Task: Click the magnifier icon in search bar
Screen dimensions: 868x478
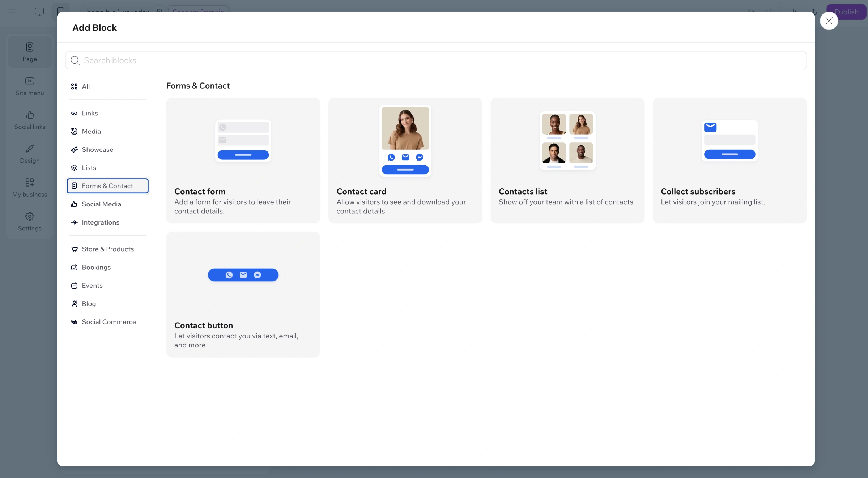Action: coord(75,60)
